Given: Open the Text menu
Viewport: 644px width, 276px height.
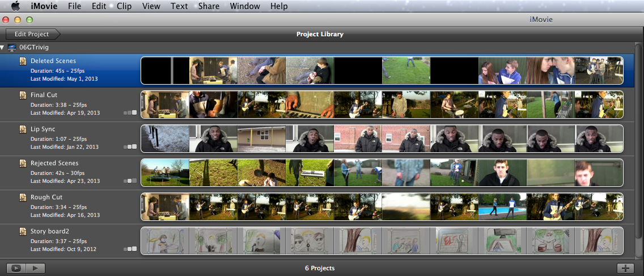Looking at the screenshot, I should (179, 6).
